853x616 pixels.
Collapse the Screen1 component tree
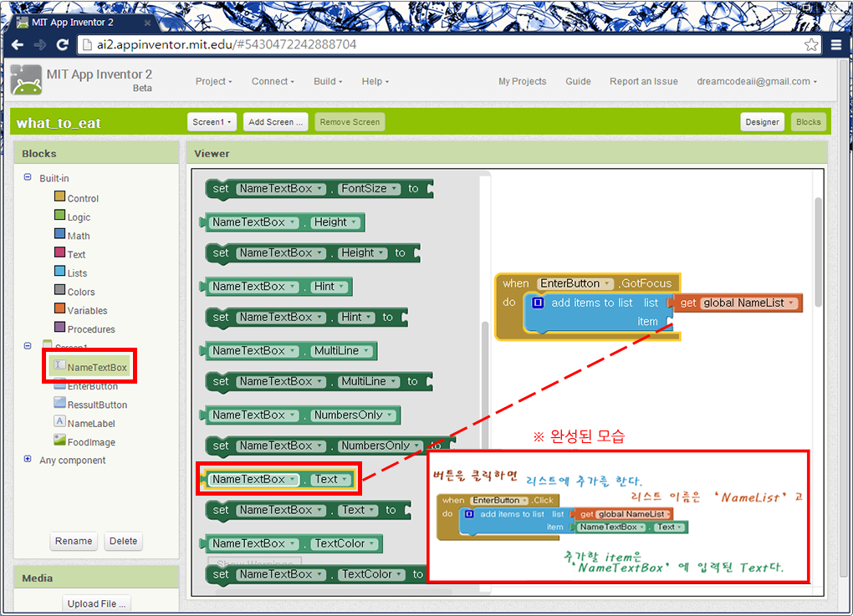tap(28, 346)
